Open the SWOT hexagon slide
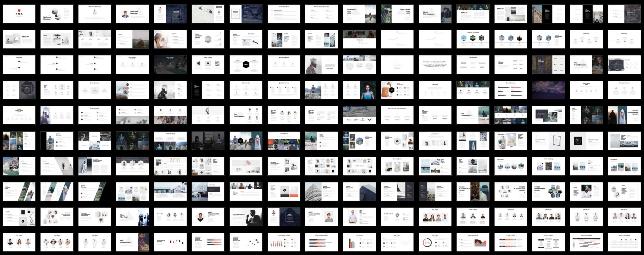This screenshot has width=644, height=255. click(246, 65)
